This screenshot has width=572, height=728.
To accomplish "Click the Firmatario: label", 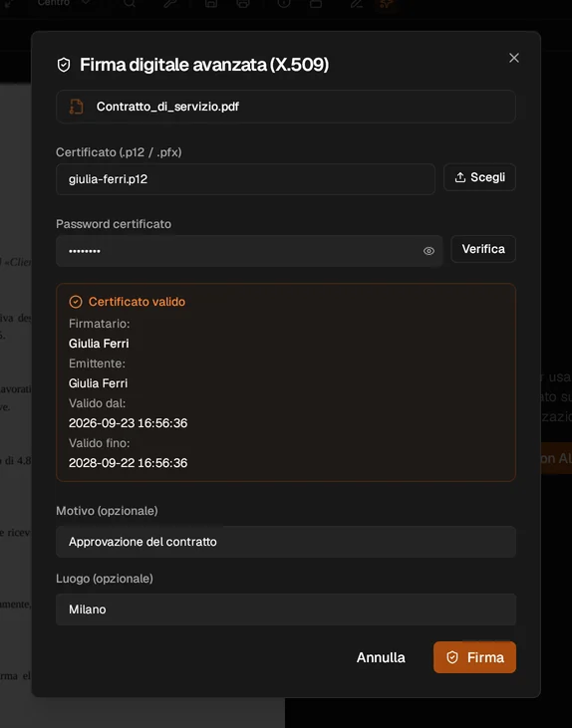I will [100, 324].
